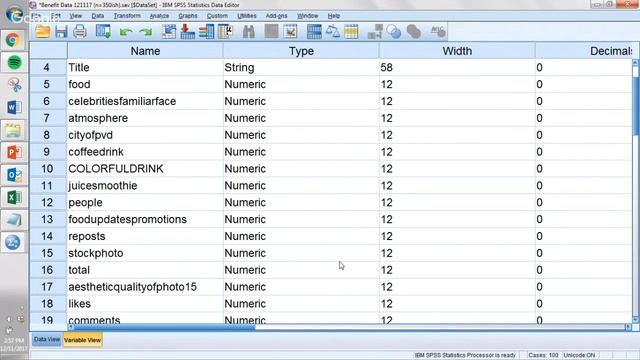Screen dimensions: 640x360
Task: Click the green Redo arrow
Action: coord(145,32)
